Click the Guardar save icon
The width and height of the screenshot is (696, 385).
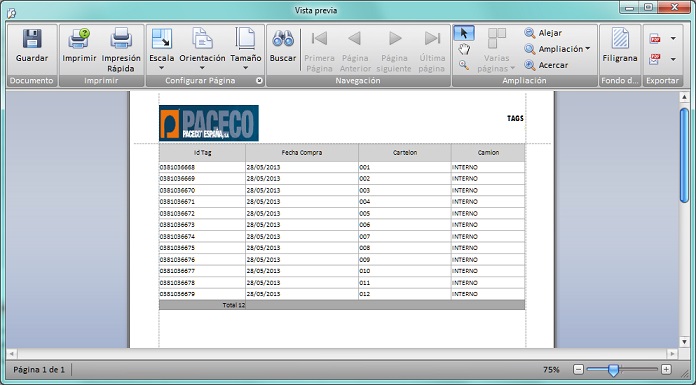coord(32,39)
